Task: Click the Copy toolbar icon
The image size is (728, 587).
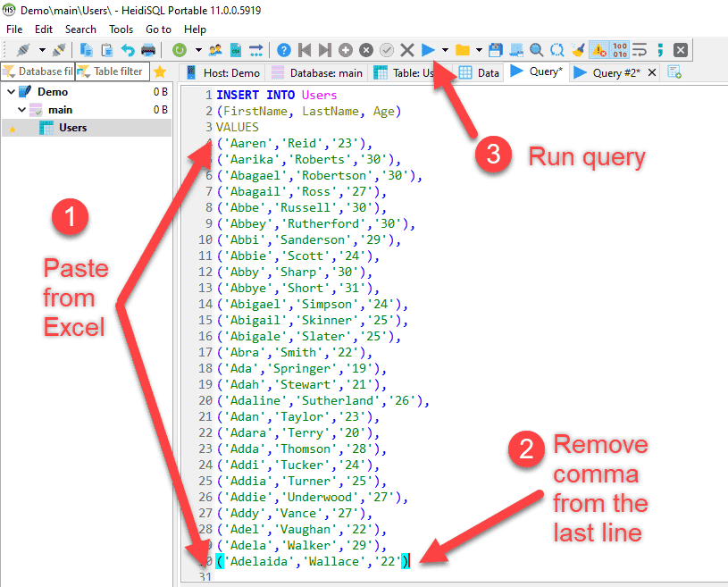Action: coord(87,50)
